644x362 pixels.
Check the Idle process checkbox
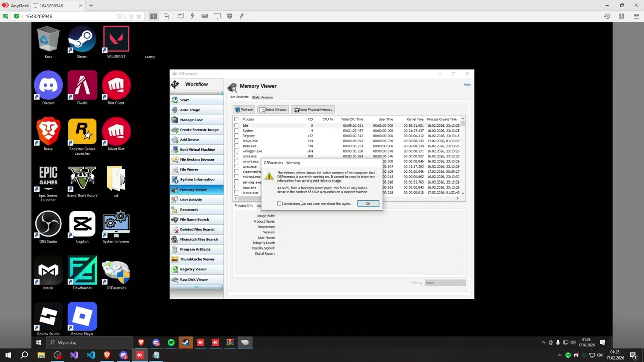(x=236, y=125)
